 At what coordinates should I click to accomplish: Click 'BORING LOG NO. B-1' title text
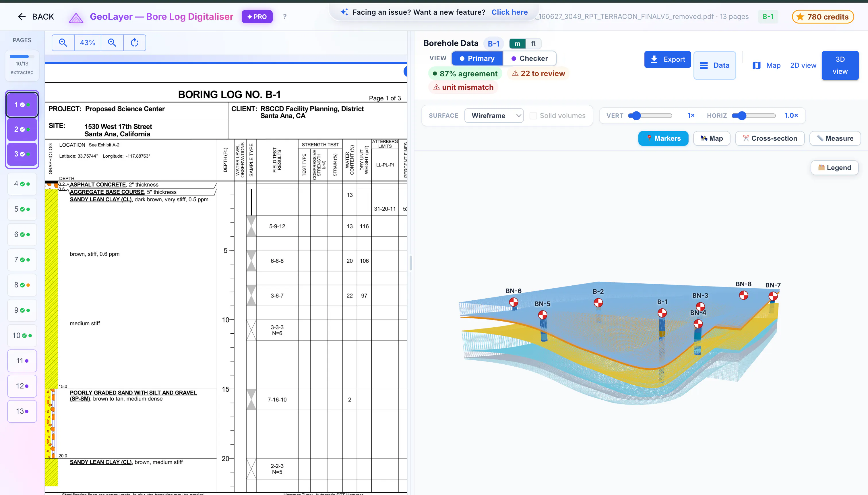(229, 94)
